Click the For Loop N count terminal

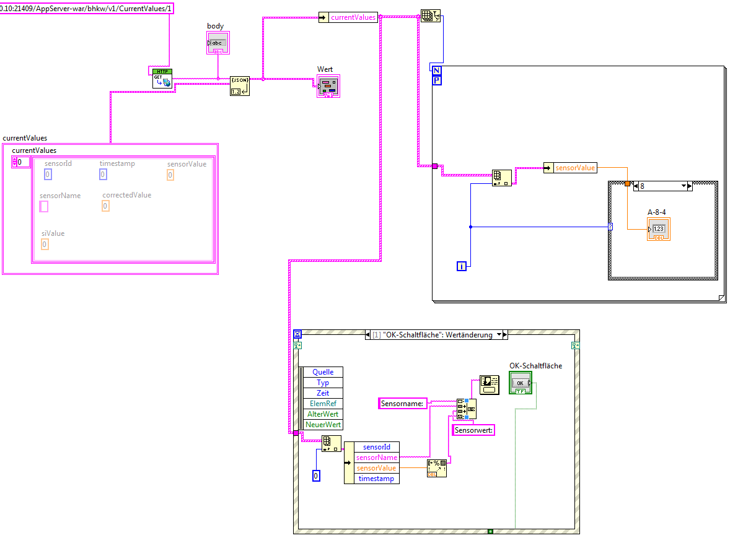tap(437, 71)
